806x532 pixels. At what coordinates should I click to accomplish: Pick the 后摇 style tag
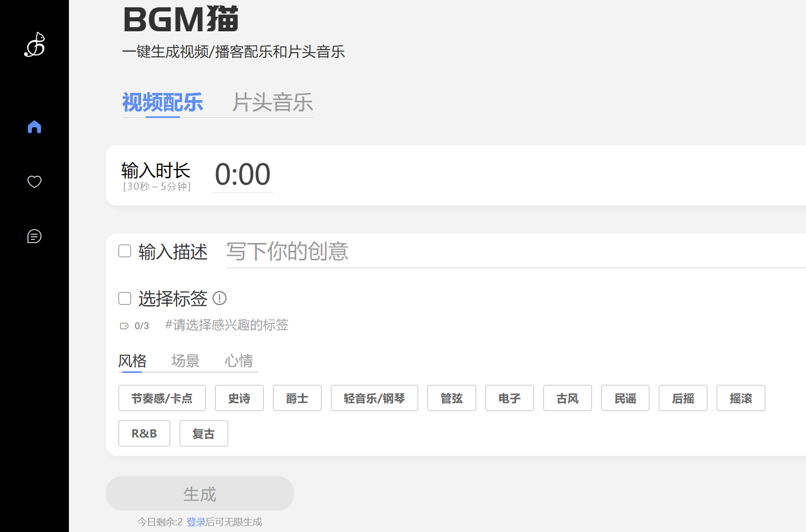coord(683,398)
